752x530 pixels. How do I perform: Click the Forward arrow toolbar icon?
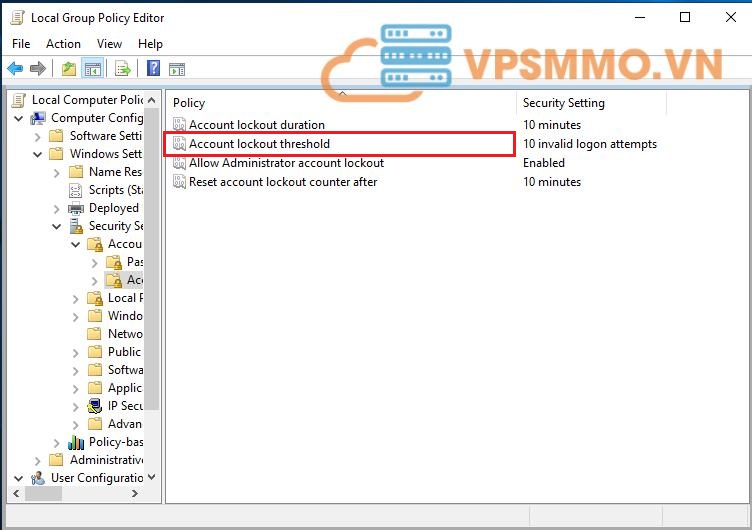pyautogui.click(x=38, y=69)
